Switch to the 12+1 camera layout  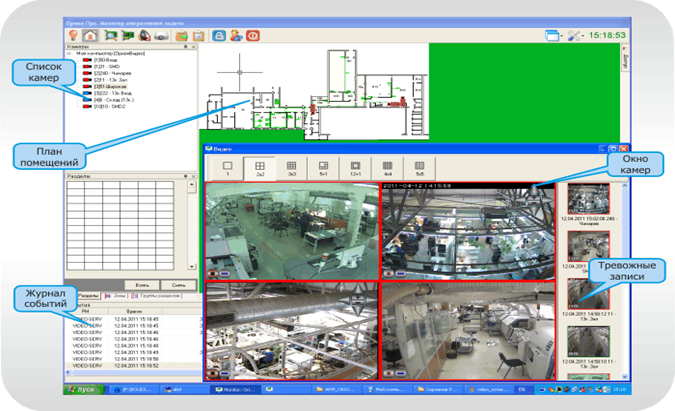pos(356,168)
